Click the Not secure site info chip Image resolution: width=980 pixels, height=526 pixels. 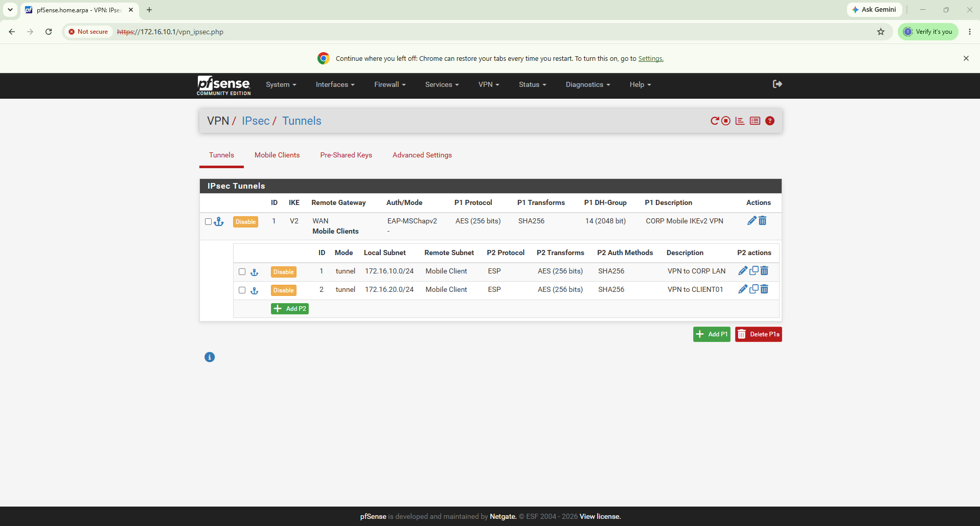point(88,32)
